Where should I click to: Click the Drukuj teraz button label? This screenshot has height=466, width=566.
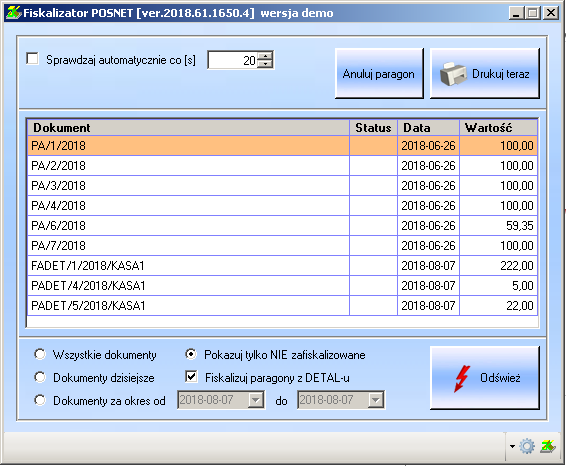(x=501, y=74)
